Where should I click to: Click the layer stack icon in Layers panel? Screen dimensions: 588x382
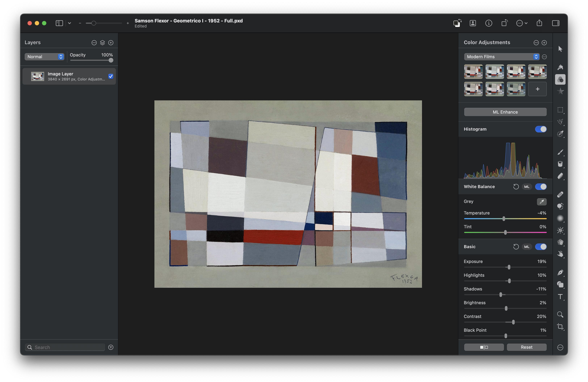tap(102, 43)
